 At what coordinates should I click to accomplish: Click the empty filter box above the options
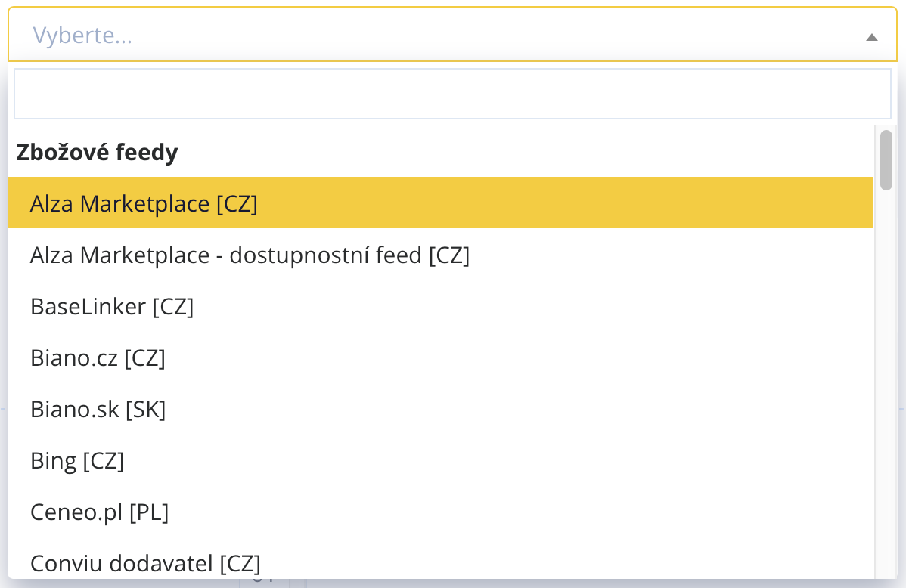[x=452, y=94]
